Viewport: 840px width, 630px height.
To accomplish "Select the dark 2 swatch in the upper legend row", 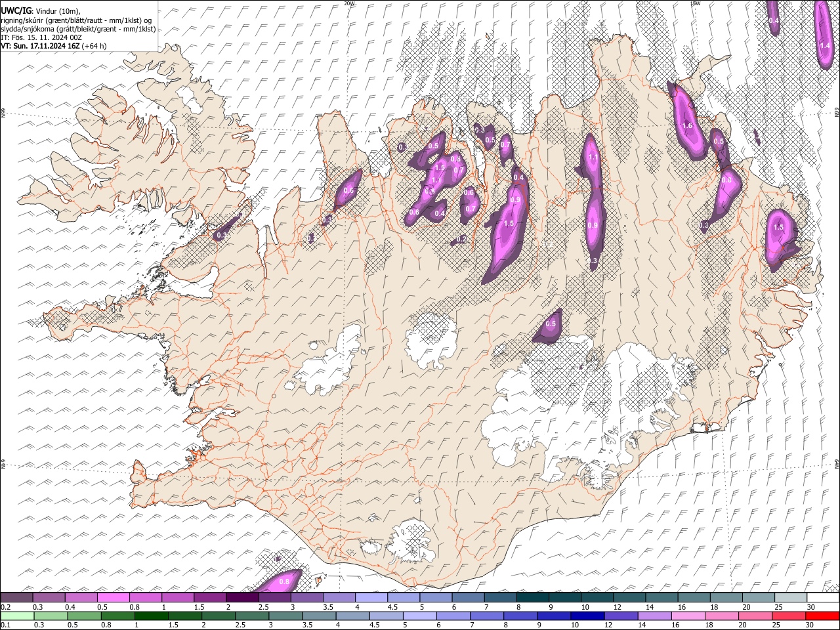I will point(242,597).
